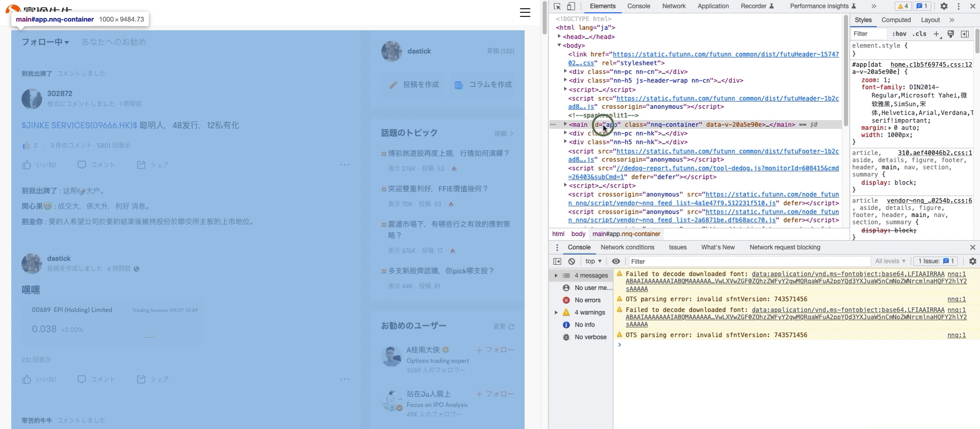The image size is (980, 429).
Task: Collapse the body element node
Action: pyautogui.click(x=559, y=45)
